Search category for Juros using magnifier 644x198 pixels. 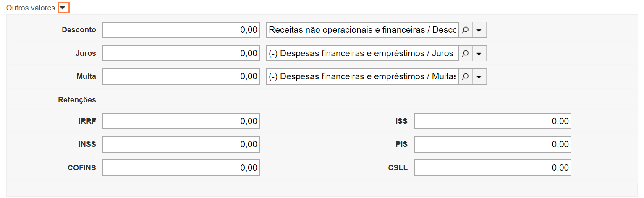pos(465,53)
